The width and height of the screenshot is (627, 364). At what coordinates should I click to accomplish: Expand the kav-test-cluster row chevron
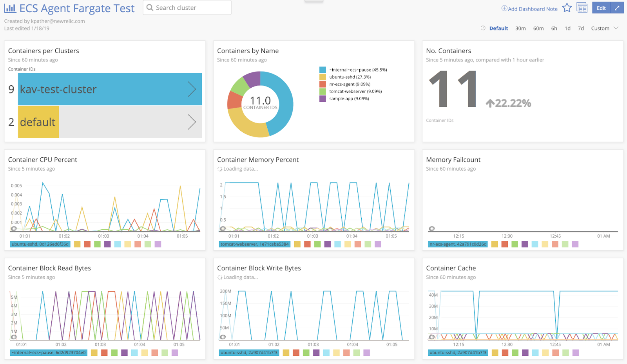(x=192, y=89)
